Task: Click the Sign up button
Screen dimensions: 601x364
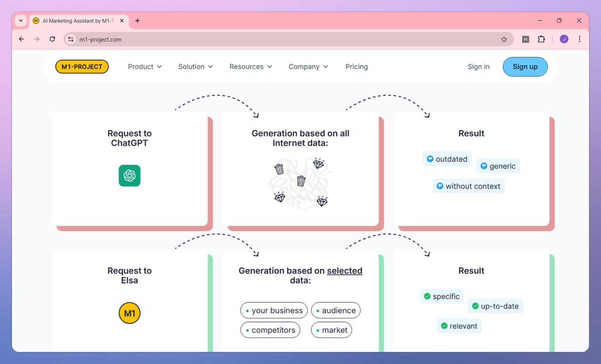Action: click(x=525, y=67)
